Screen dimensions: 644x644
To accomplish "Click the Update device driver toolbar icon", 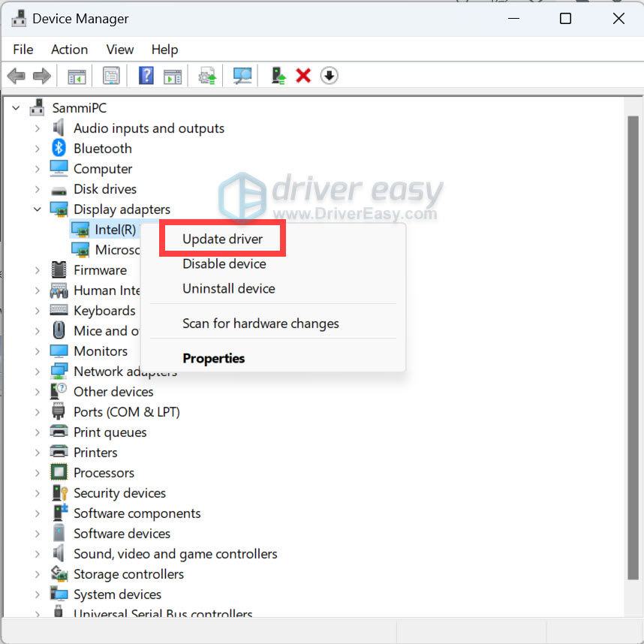I will 207,76.
